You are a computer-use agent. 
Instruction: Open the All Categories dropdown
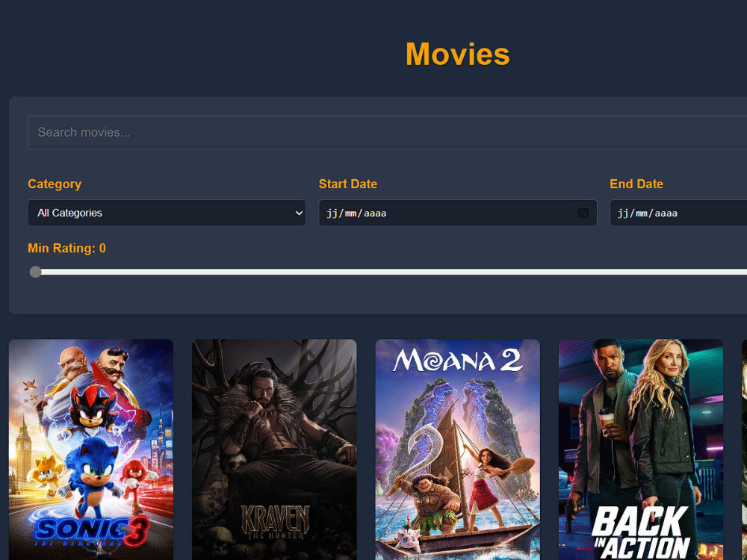click(x=167, y=213)
